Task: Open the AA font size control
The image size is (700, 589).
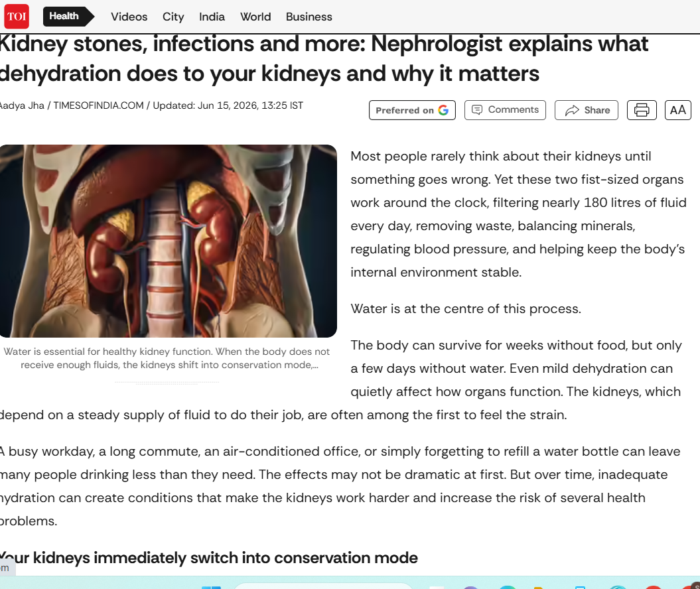Action: tap(677, 110)
